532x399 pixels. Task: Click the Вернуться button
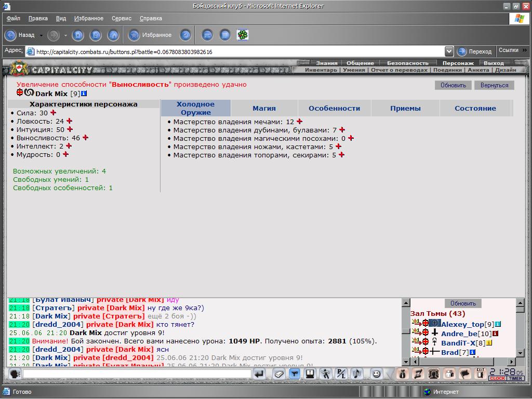tap(495, 85)
